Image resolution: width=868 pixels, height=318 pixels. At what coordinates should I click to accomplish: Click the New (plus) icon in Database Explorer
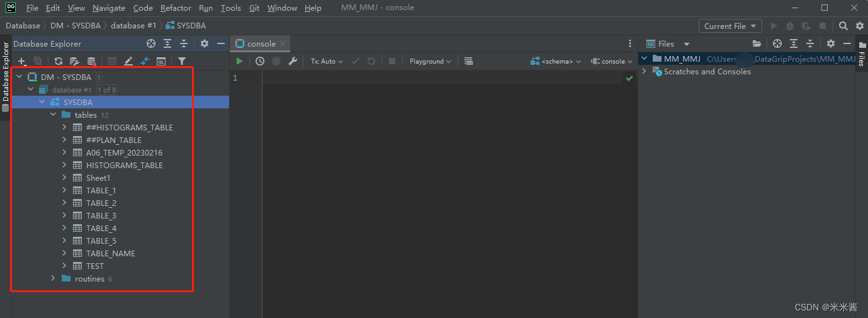click(x=22, y=61)
